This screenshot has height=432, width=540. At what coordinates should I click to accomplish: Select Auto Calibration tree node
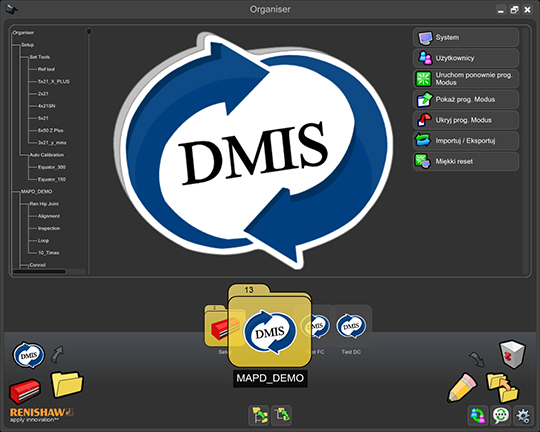tap(46, 155)
